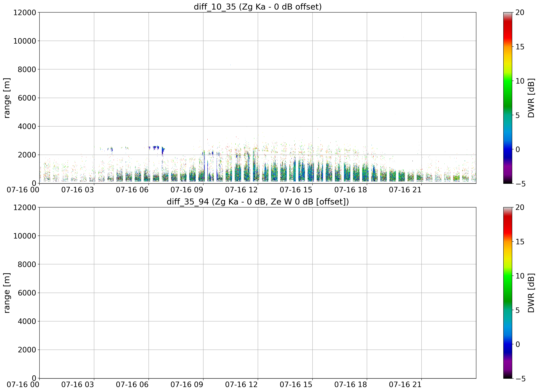
Task: Click 07-16 18 label under top plot
Action: click(351, 190)
